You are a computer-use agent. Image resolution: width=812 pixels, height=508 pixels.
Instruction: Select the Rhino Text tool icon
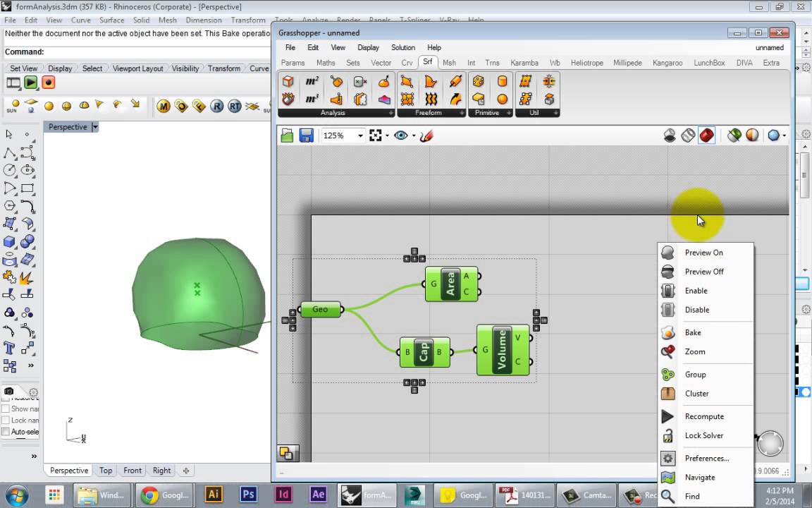(x=8, y=348)
